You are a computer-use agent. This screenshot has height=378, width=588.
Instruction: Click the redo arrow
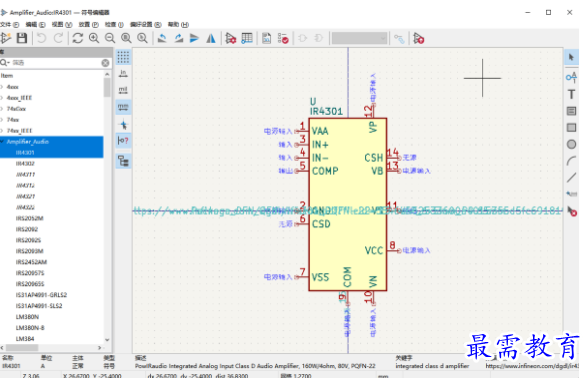tap(58, 38)
